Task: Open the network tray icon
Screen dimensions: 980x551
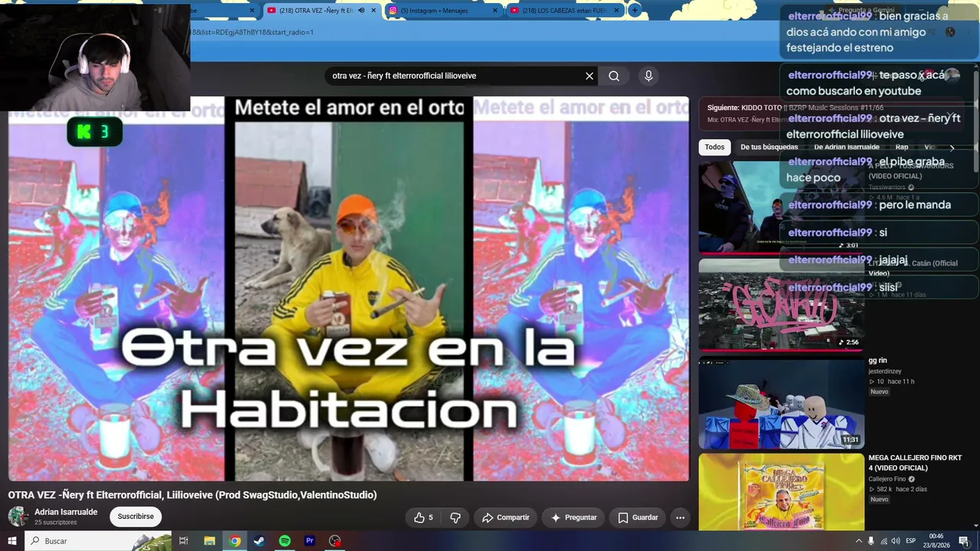Action: coord(884,541)
